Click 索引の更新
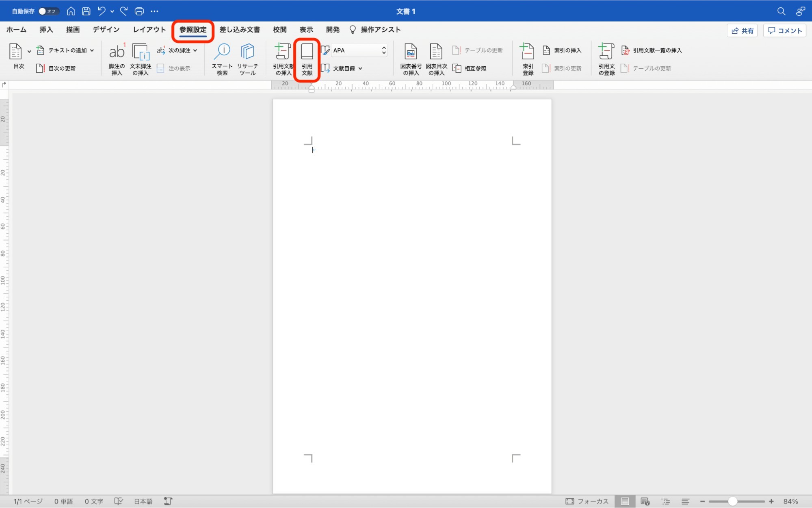 click(562, 68)
